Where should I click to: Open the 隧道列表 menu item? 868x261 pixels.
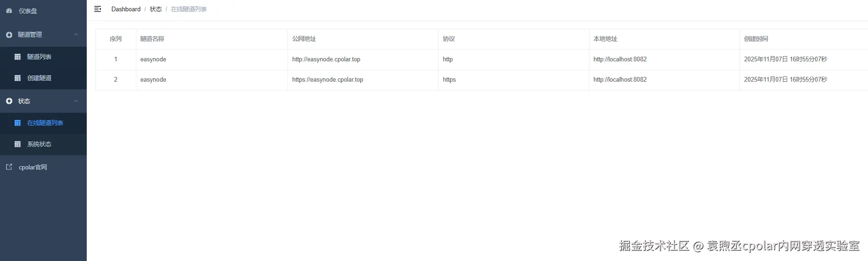coord(43,57)
